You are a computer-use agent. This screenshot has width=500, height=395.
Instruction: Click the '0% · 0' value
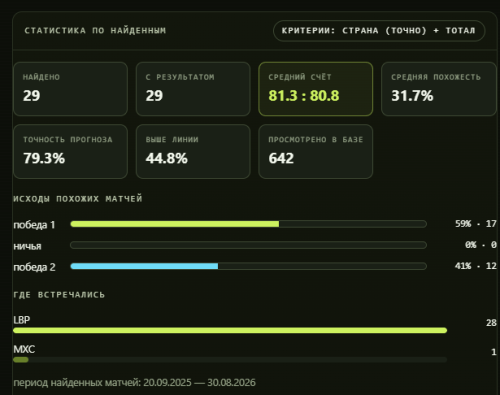481,245
